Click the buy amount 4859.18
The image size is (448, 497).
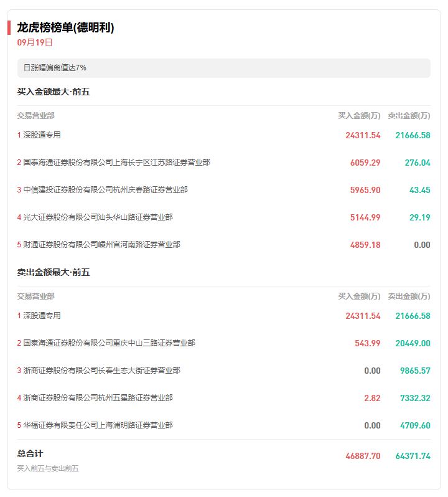click(x=365, y=245)
